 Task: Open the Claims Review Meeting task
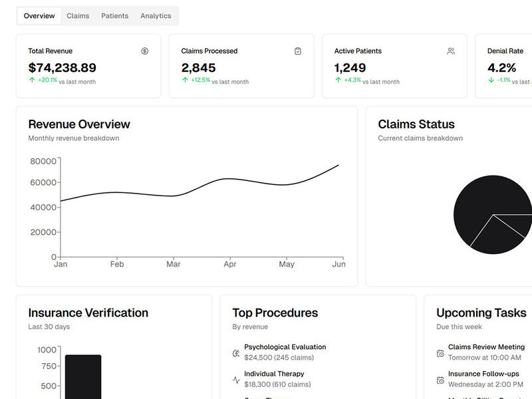point(486,347)
